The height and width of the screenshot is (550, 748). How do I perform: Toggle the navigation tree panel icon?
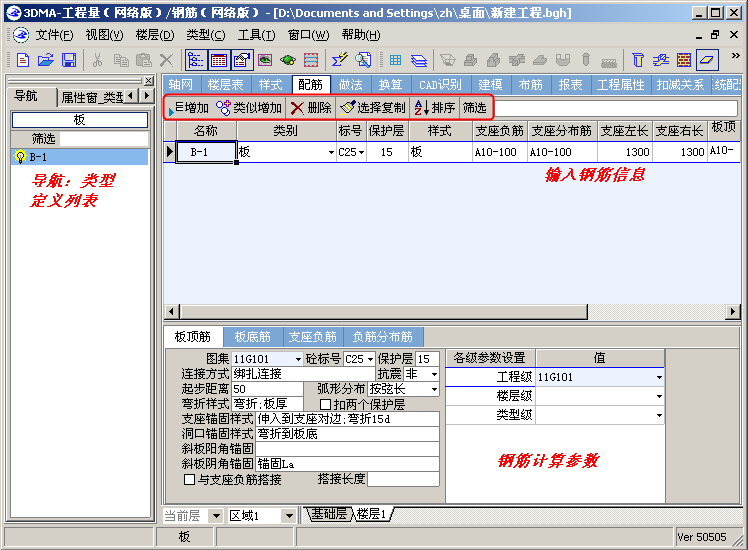(x=196, y=60)
